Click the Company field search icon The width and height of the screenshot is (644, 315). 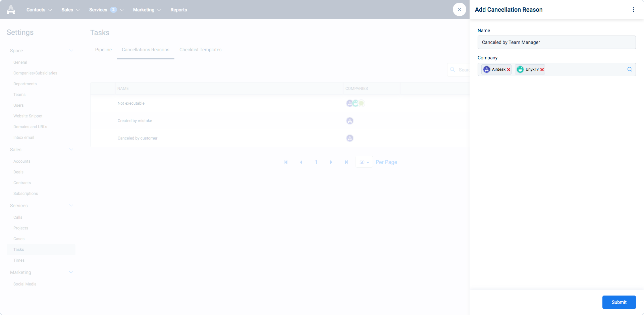pos(630,69)
